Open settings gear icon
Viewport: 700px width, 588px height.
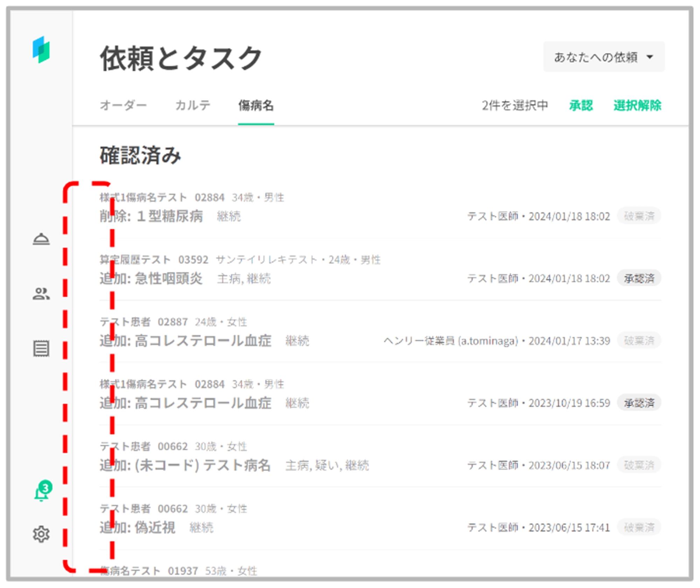click(x=41, y=534)
